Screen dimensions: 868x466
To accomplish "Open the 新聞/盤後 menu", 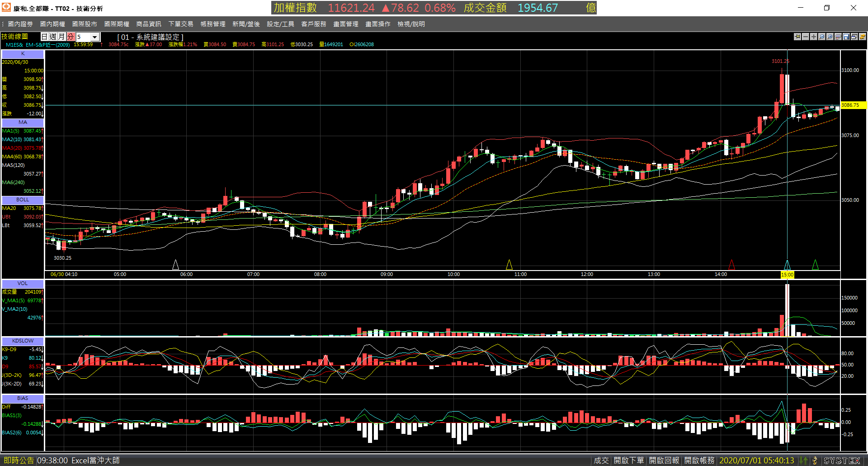I will click(x=246, y=24).
